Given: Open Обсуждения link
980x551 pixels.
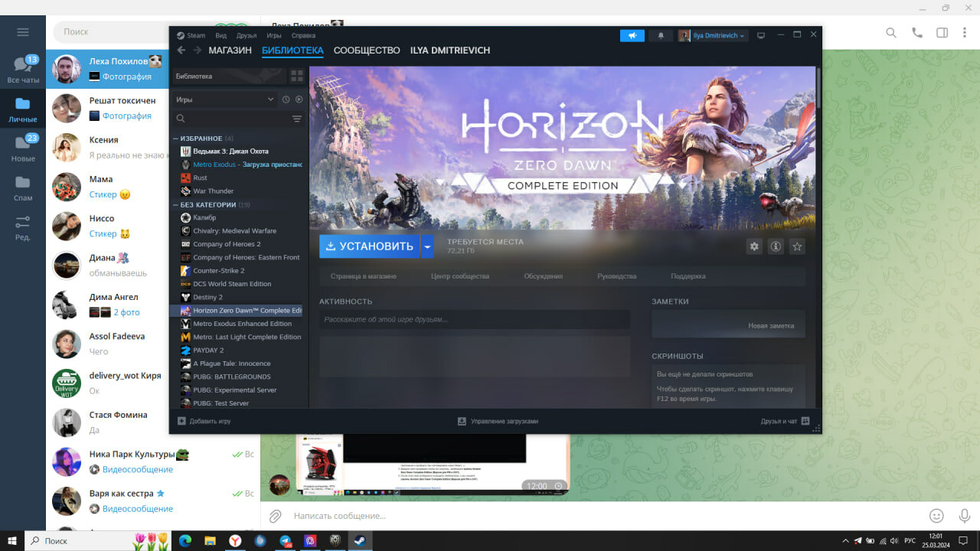Looking at the screenshot, I should [x=544, y=276].
